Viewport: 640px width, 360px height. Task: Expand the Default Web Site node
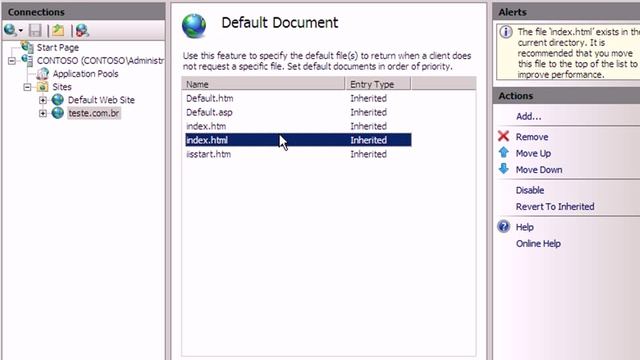tap(43, 100)
